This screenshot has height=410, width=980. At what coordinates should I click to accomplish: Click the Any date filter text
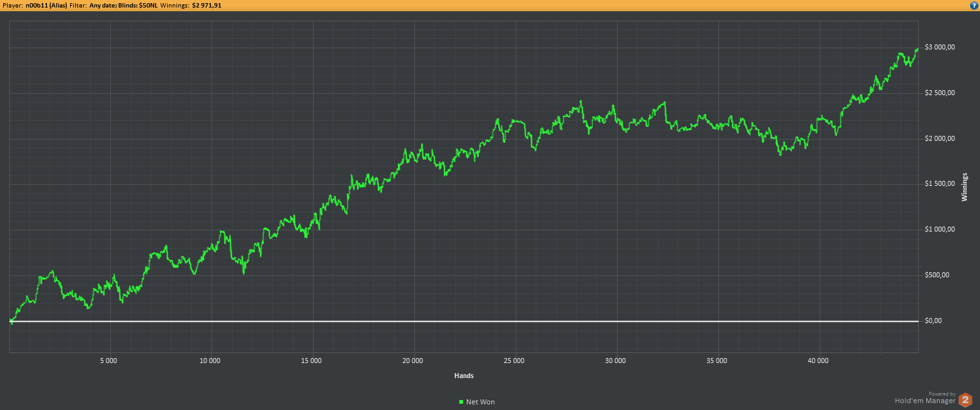103,5
